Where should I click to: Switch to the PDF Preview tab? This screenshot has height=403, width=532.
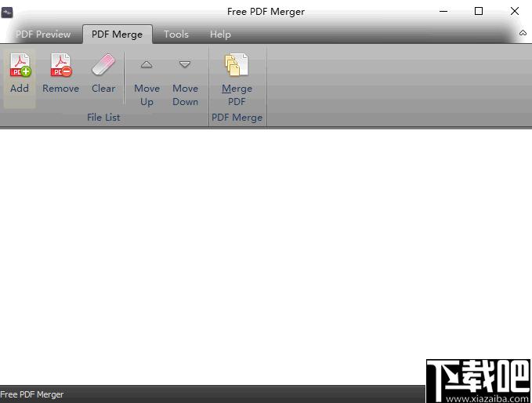click(x=43, y=34)
